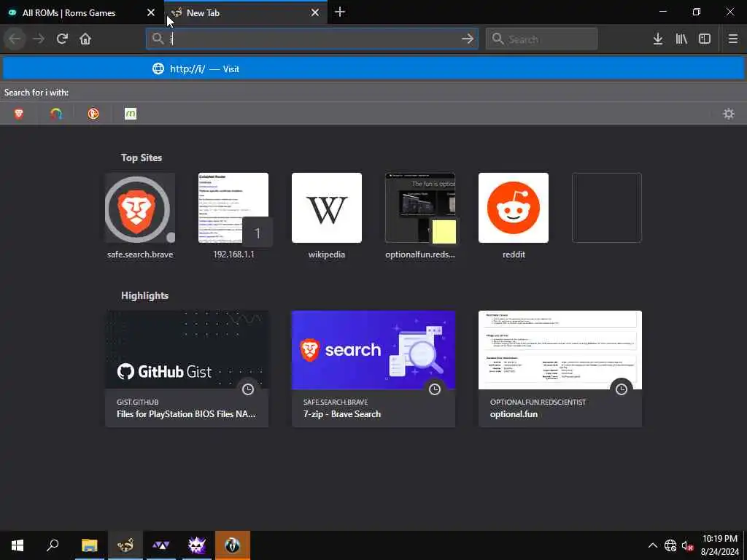Toggle the sidebar view icon

click(x=705, y=39)
